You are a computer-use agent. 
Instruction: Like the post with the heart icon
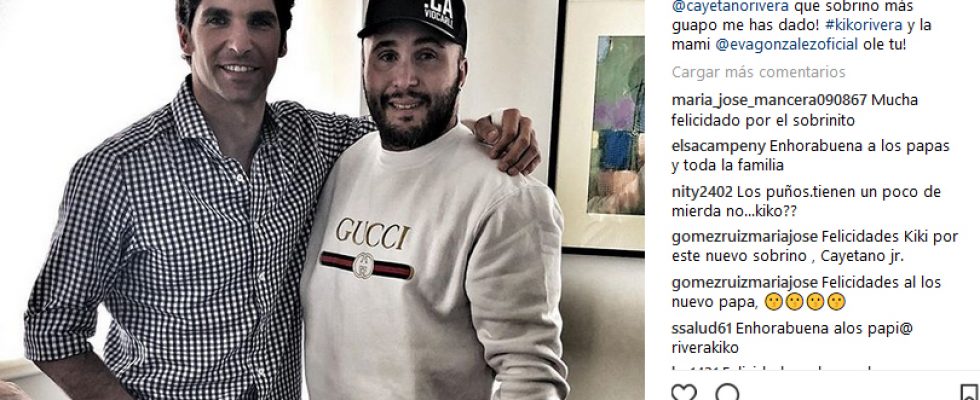(x=684, y=393)
